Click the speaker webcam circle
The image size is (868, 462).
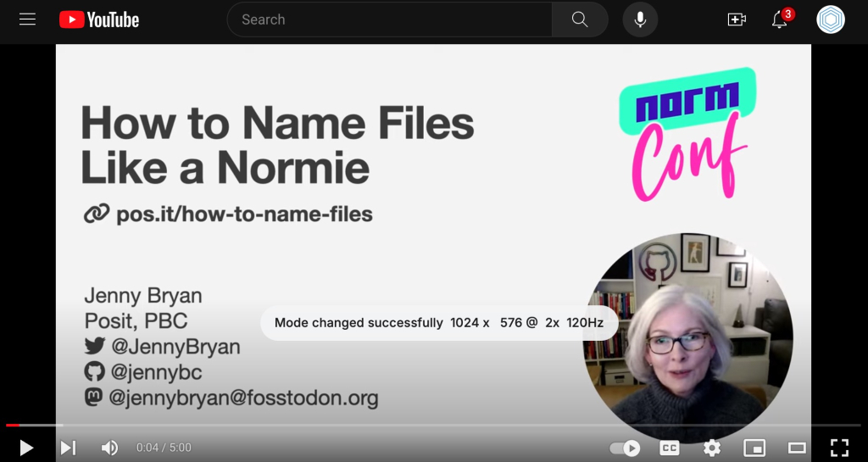[x=687, y=337]
